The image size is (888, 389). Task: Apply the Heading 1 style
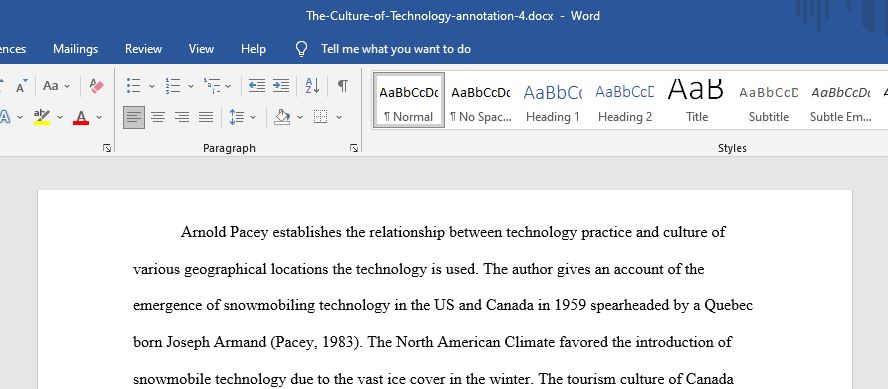point(552,100)
